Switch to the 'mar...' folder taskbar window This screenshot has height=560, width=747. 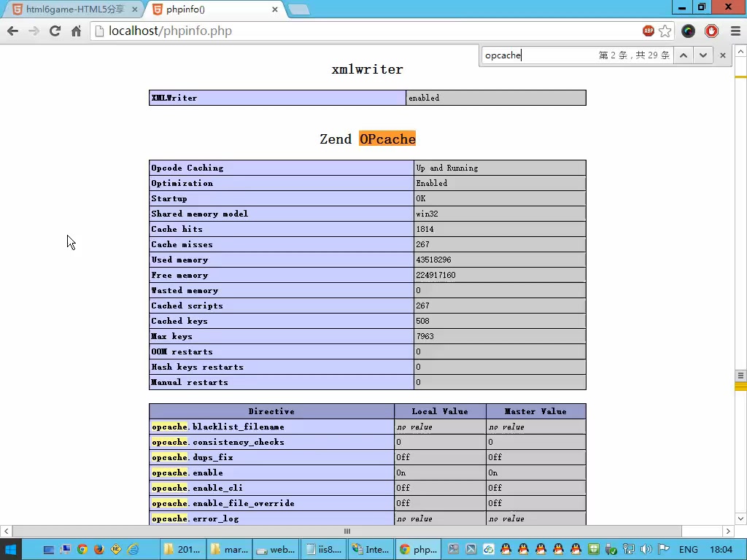click(x=230, y=550)
